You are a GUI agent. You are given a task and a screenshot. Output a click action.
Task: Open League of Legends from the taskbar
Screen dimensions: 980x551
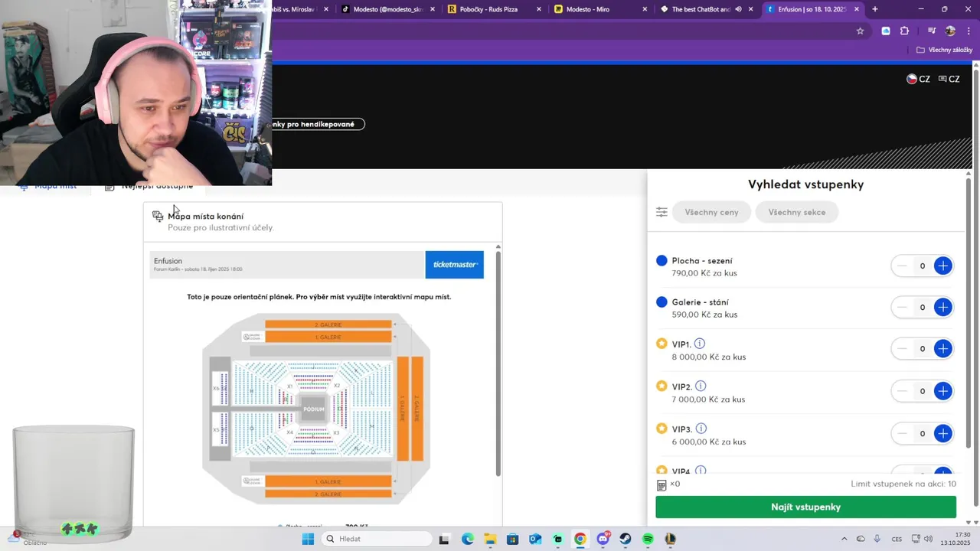tap(671, 539)
